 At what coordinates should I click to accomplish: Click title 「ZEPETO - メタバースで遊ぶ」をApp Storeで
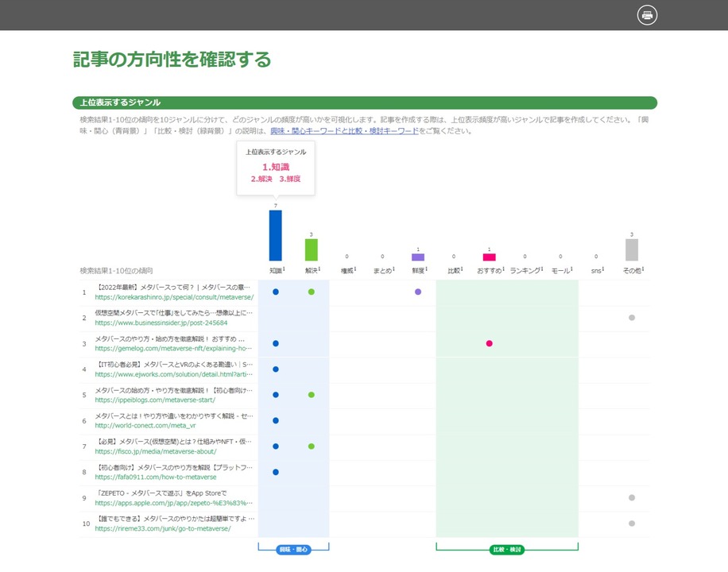tap(161, 493)
